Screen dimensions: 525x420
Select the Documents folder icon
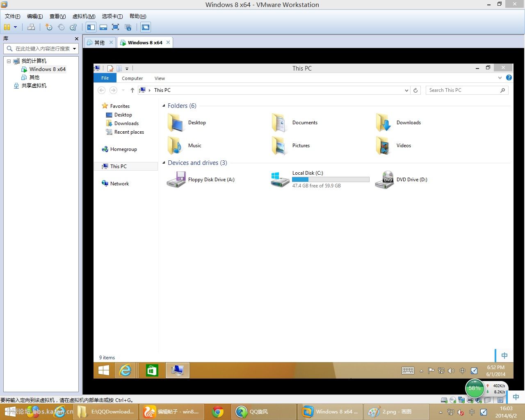279,123
